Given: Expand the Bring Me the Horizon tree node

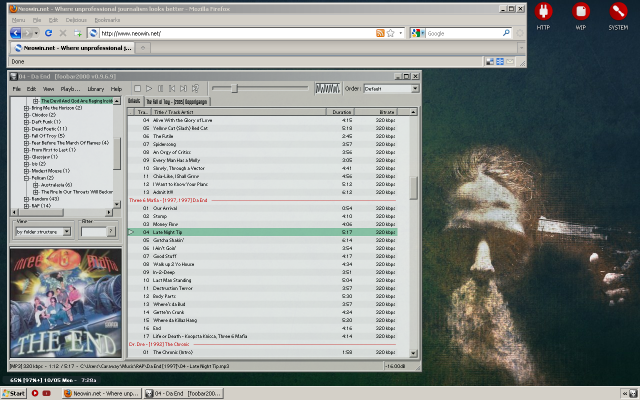Looking at the screenshot, I should [x=26, y=108].
